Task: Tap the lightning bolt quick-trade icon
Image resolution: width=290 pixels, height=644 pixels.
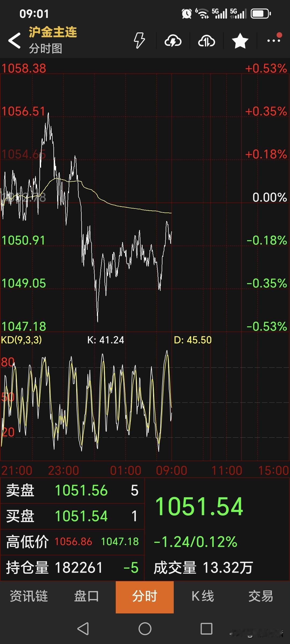Action: click(x=139, y=41)
